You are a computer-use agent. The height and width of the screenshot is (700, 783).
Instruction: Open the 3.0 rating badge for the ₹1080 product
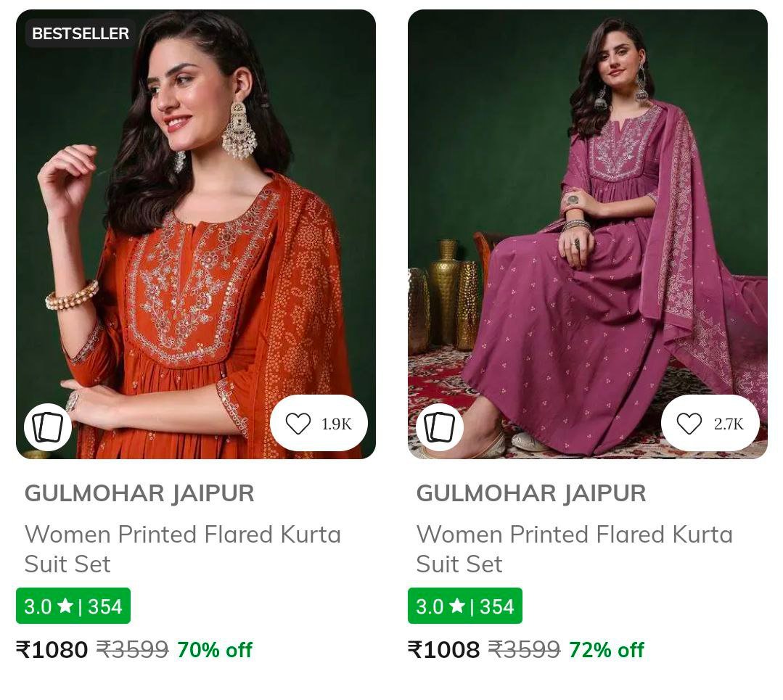pos(73,606)
